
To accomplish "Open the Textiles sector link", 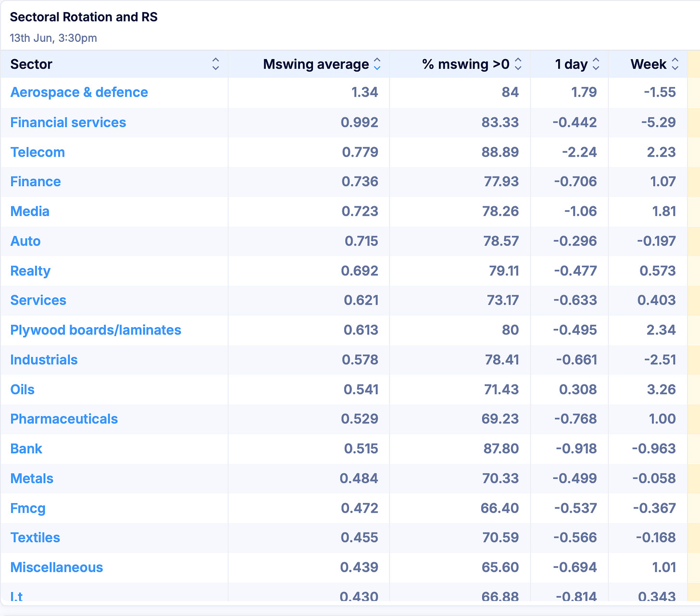I will (x=35, y=538).
